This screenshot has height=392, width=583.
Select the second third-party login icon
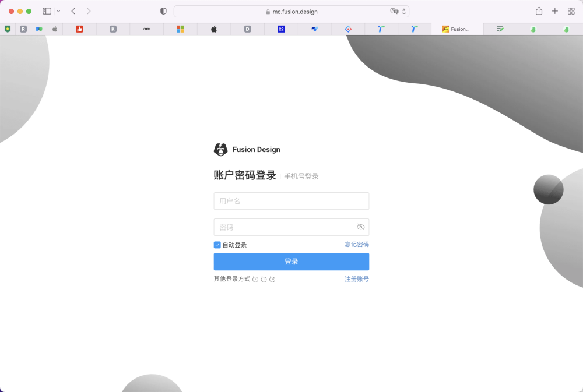264,279
